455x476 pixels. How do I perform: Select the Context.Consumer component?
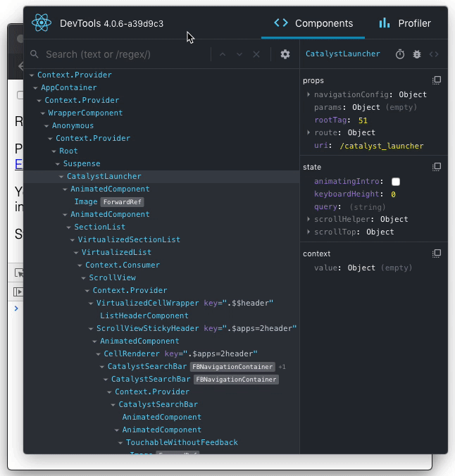123,265
